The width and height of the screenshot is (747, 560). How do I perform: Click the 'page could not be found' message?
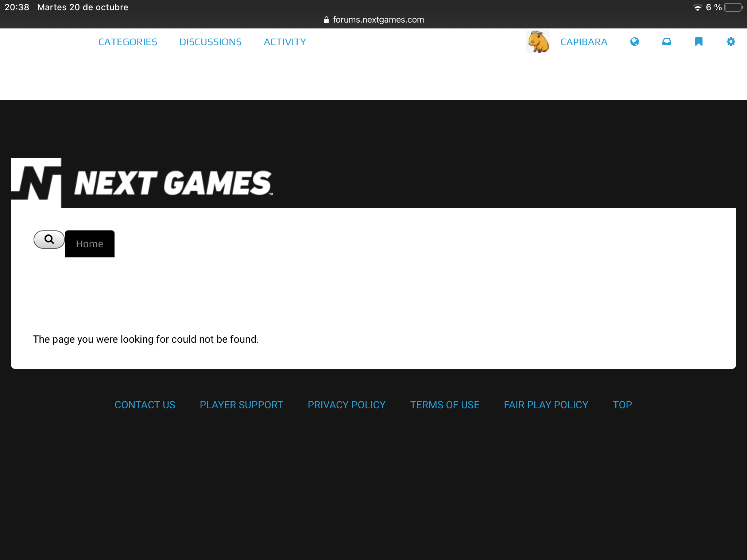[146, 339]
